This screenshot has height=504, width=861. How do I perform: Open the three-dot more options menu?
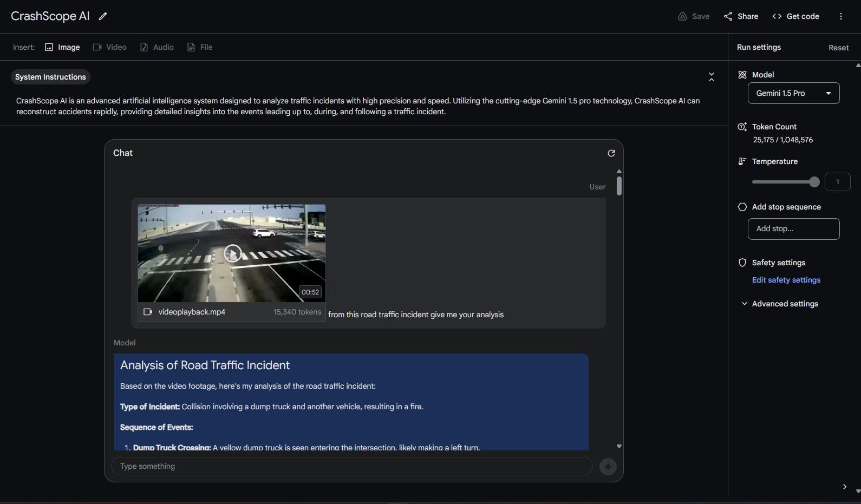(841, 16)
